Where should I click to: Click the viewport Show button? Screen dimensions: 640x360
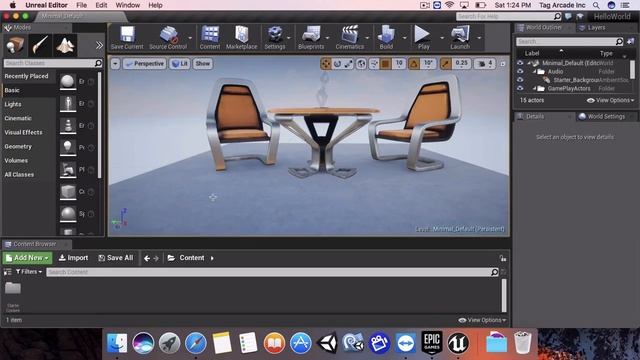point(202,64)
